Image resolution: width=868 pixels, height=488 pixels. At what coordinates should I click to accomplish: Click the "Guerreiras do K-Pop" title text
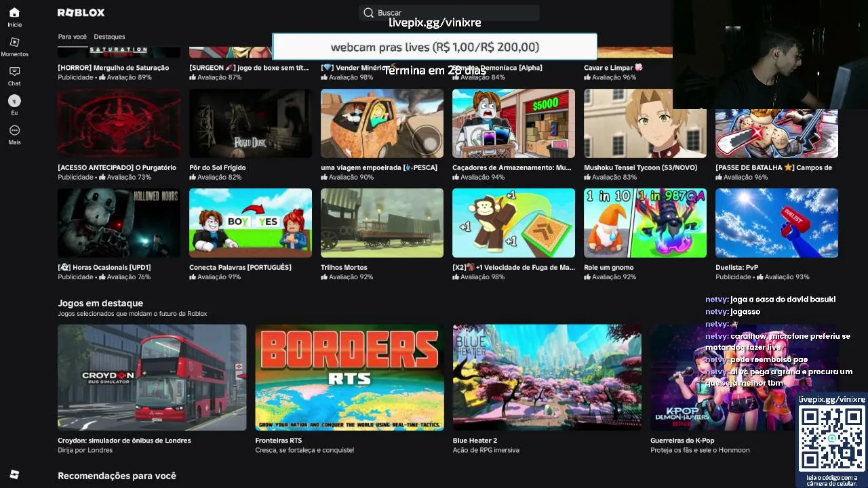point(682,441)
